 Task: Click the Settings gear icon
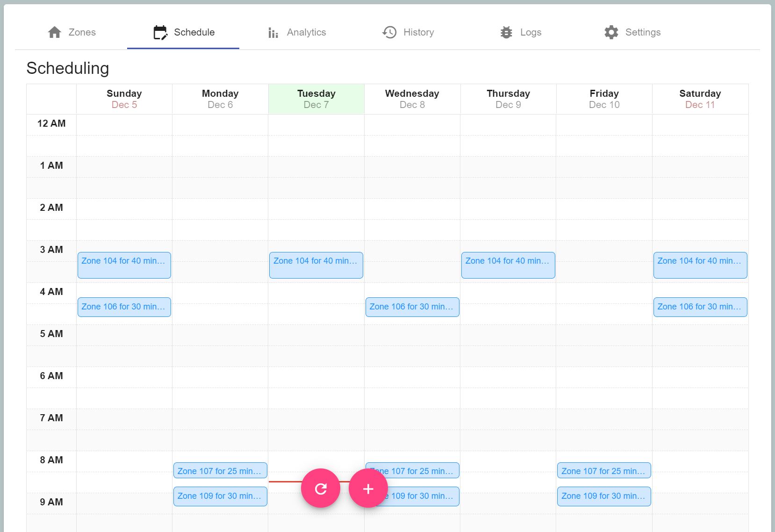(x=611, y=32)
